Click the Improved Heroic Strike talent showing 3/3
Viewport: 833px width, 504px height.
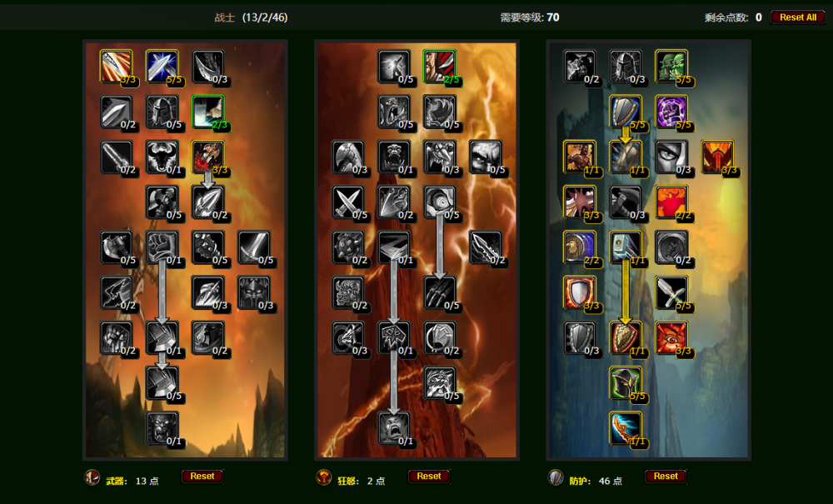point(116,66)
